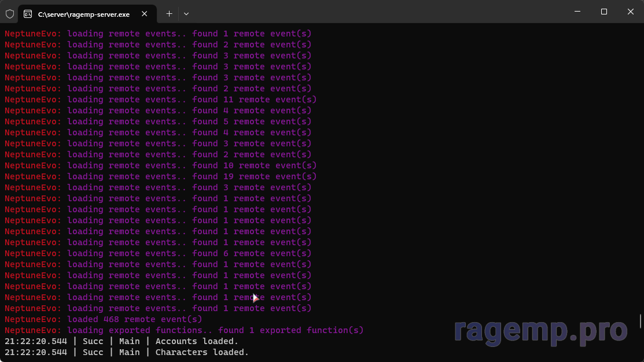Close the ragemp-server.exe tab
Screen dimensions: 644x362
tap(144, 13)
